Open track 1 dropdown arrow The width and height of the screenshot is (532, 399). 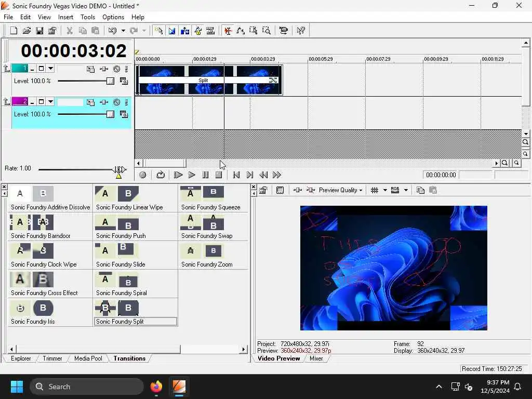[x=50, y=69]
